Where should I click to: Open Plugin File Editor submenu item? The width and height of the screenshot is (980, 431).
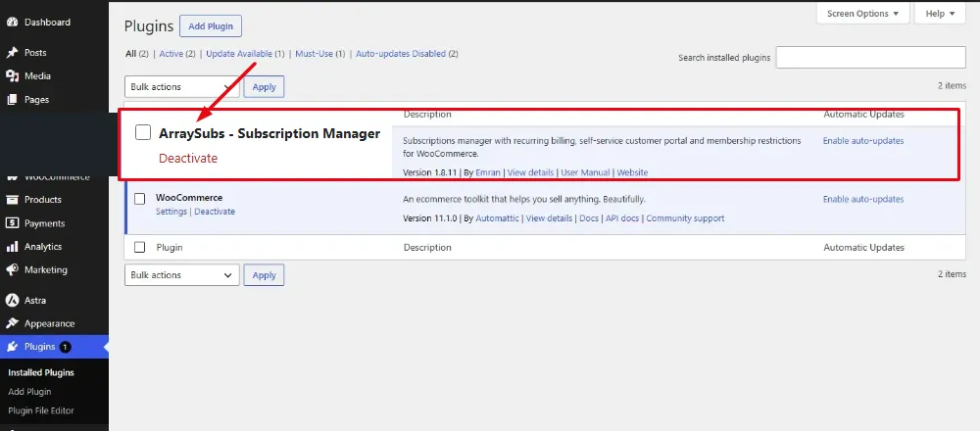point(41,410)
